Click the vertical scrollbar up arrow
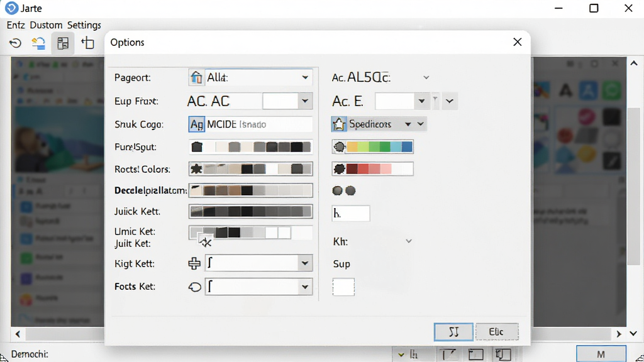Image resolution: width=644 pixels, height=362 pixels. click(634, 63)
